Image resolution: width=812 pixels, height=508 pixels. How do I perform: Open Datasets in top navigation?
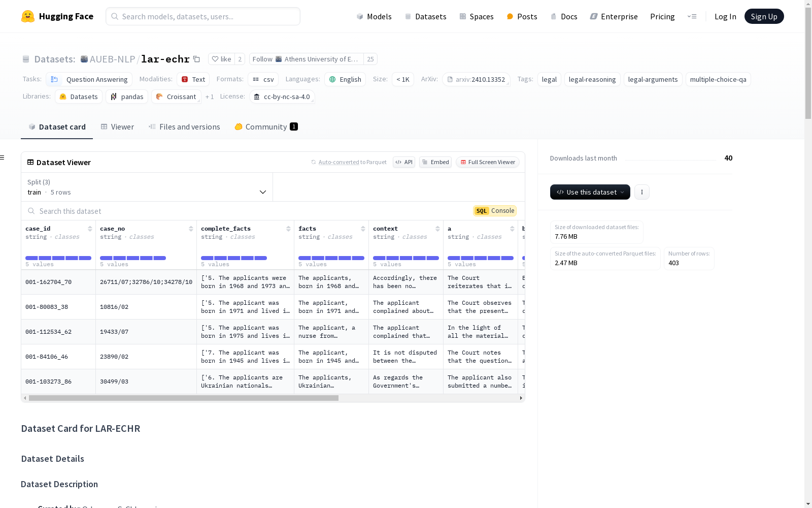(425, 16)
